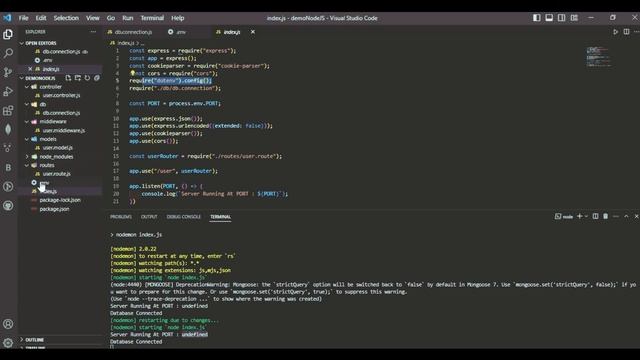Switch to the OUTPUT panel tab
Screen dimensions: 640x360
pos(149,217)
